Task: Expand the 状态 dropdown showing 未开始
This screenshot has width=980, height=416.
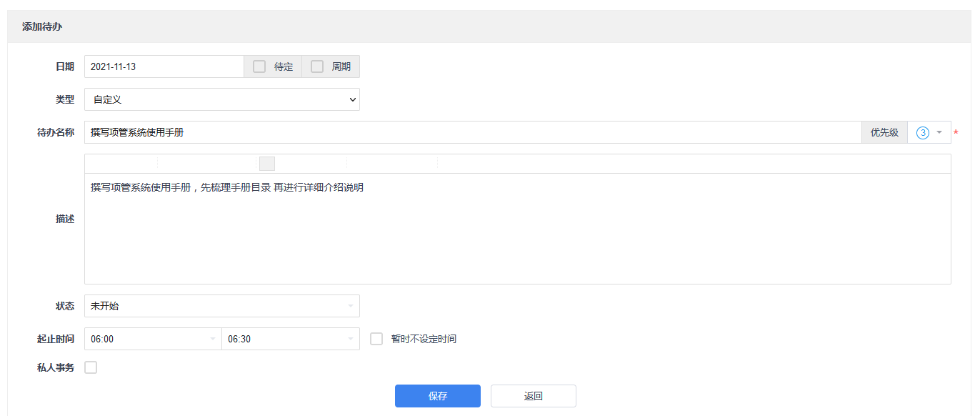Action: (x=221, y=306)
